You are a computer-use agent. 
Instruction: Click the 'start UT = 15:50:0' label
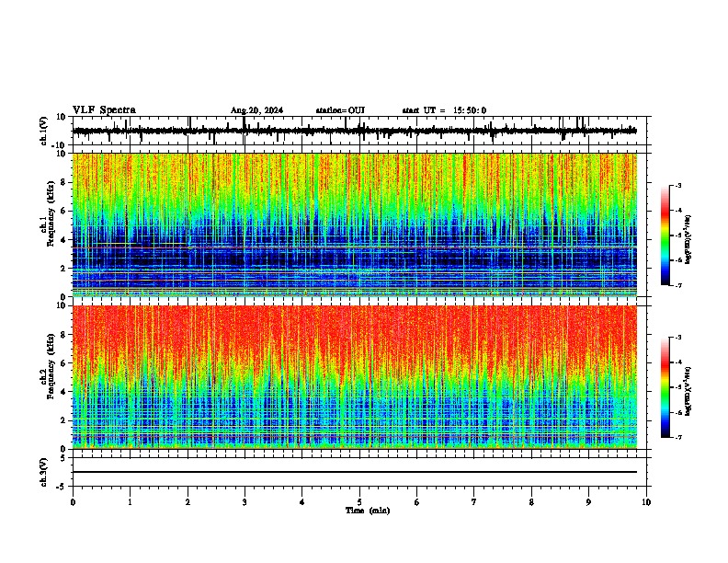[444, 110]
